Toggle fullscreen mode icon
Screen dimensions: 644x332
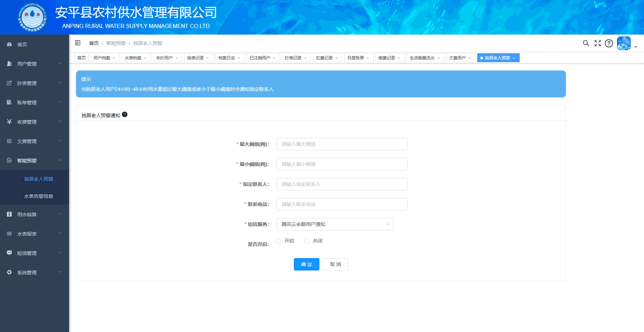(597, 43)
